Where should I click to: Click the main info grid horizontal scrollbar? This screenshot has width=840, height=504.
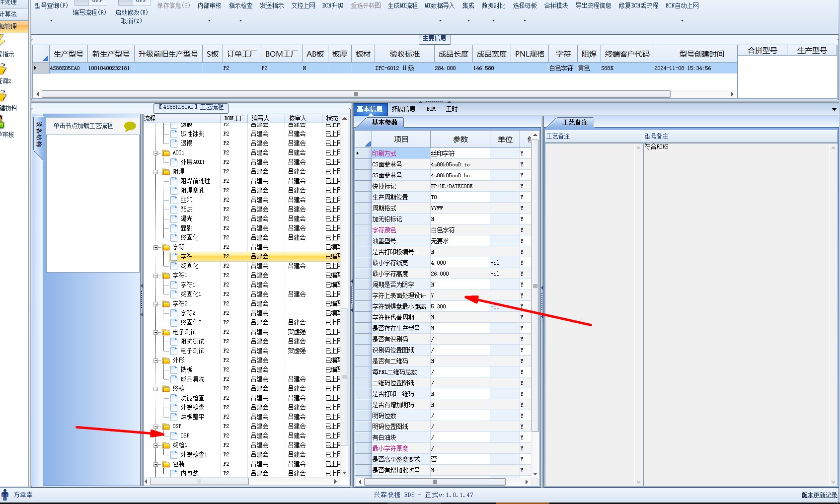pos(356,94)
